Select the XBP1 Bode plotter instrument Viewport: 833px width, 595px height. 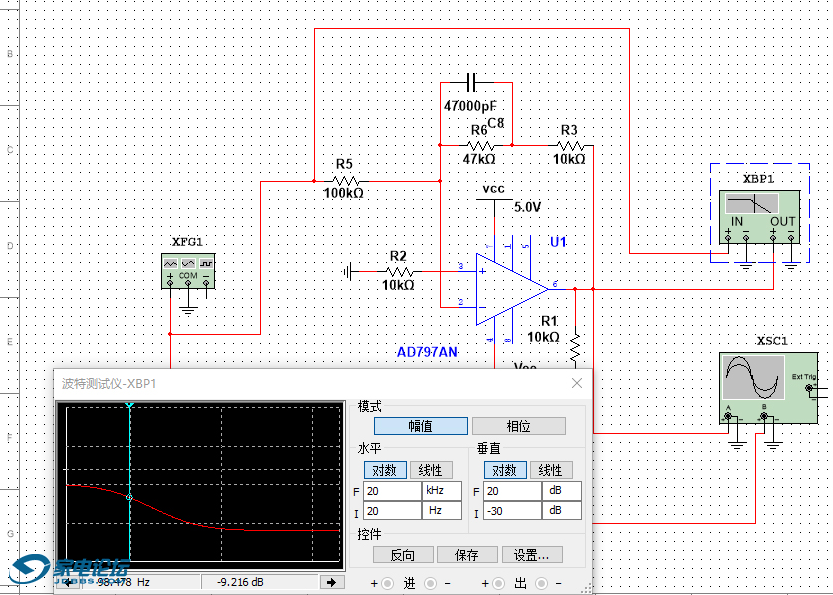[x=760, y=213]
